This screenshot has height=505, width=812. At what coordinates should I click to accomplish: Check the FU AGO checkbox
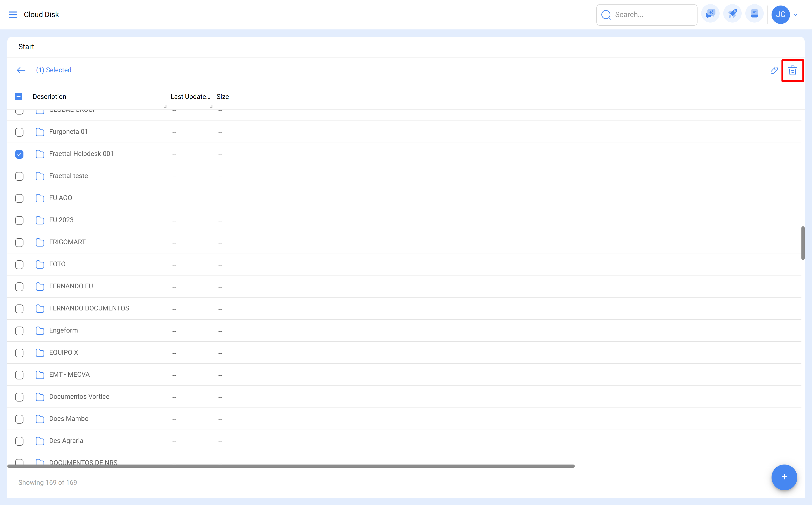click(19, 198)
